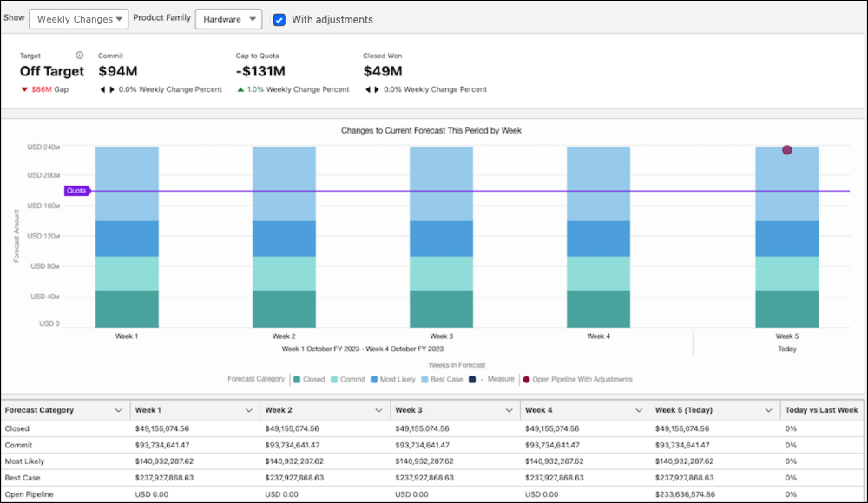The image size is (868, 503).
Task: Click the purple Quota marker on the chart
Action: click(x=76, y=191)
